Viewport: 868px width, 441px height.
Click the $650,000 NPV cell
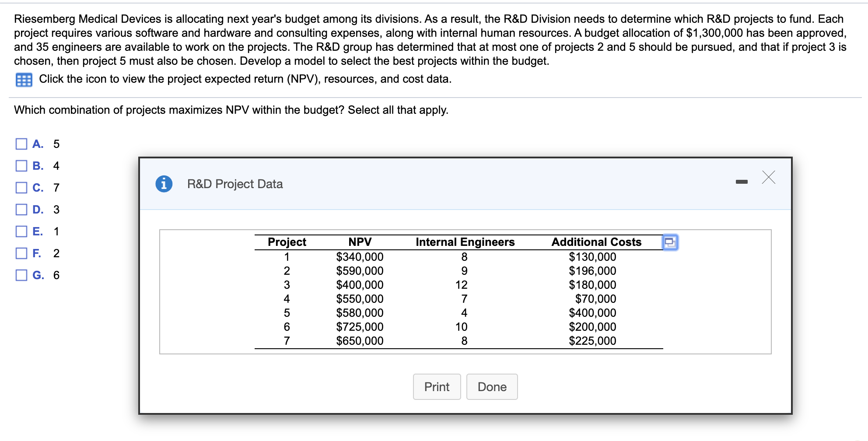[360, 341]
